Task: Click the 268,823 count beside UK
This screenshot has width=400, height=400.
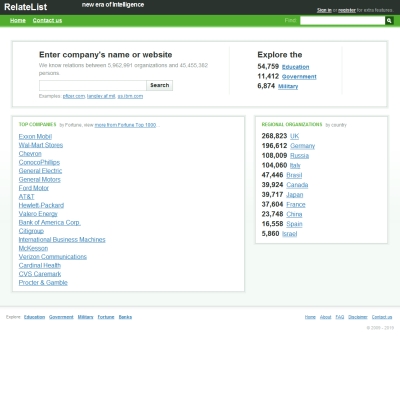Action: pyautogui.click(x=274, y=136)
